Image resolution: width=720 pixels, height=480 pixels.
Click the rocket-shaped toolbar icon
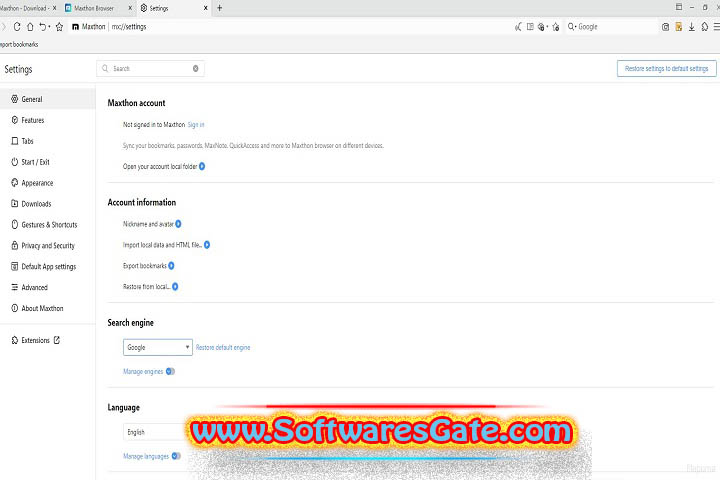tap(704, 27)
